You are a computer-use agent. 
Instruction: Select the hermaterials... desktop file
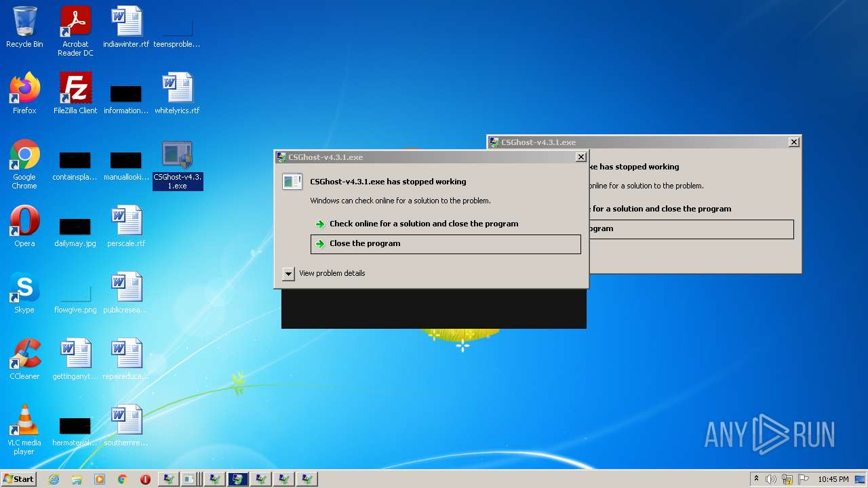coord(75,431)
